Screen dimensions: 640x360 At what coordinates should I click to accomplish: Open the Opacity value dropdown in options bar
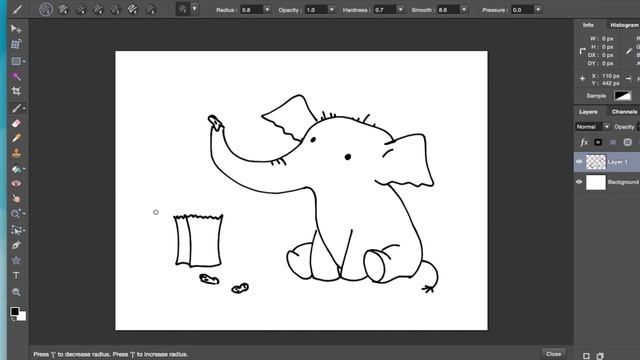331,9
